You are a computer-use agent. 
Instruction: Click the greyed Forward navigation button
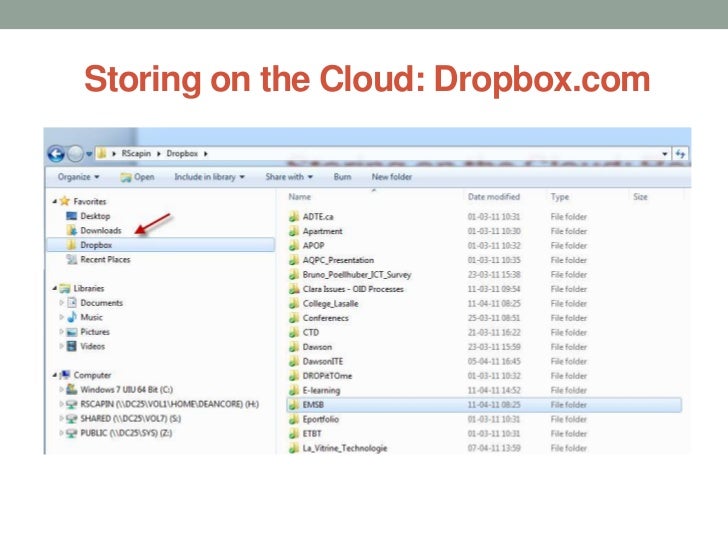(75, 154)
